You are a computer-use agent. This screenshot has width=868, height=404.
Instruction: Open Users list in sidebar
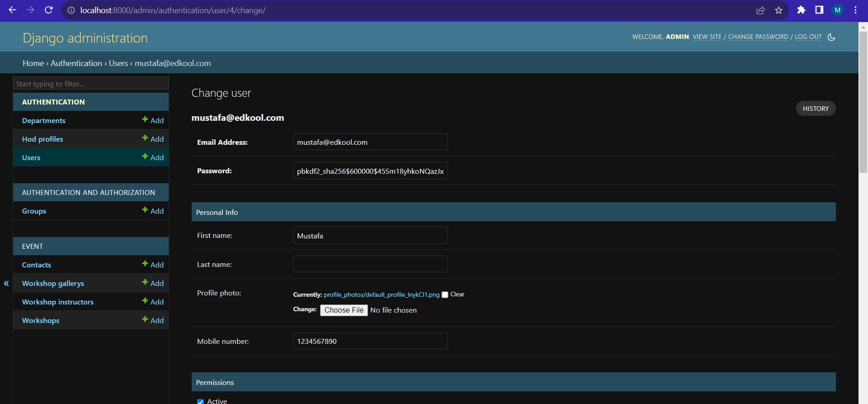coord(31,157)
